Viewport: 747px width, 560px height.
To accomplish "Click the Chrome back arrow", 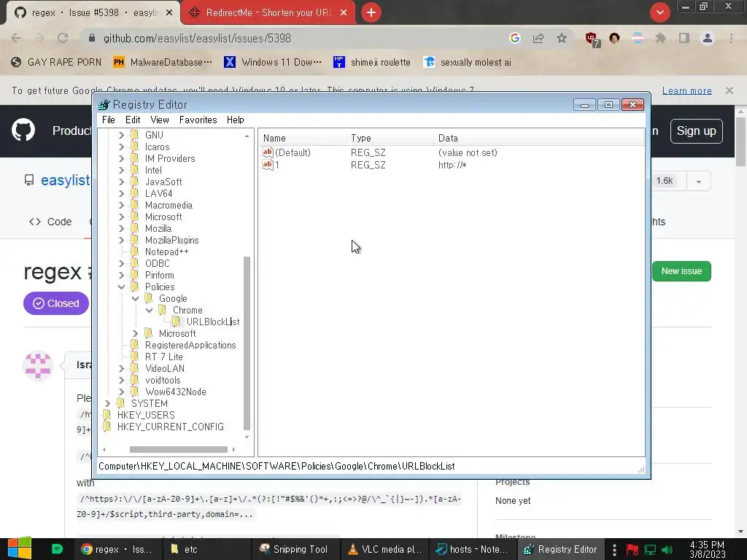I will pyautogui.click(x=16, y=38).
